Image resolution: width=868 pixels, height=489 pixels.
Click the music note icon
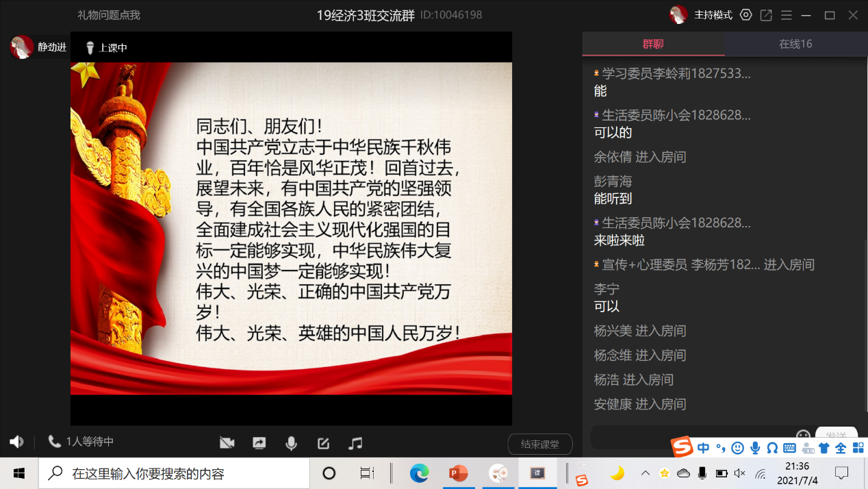click(355, 443)
